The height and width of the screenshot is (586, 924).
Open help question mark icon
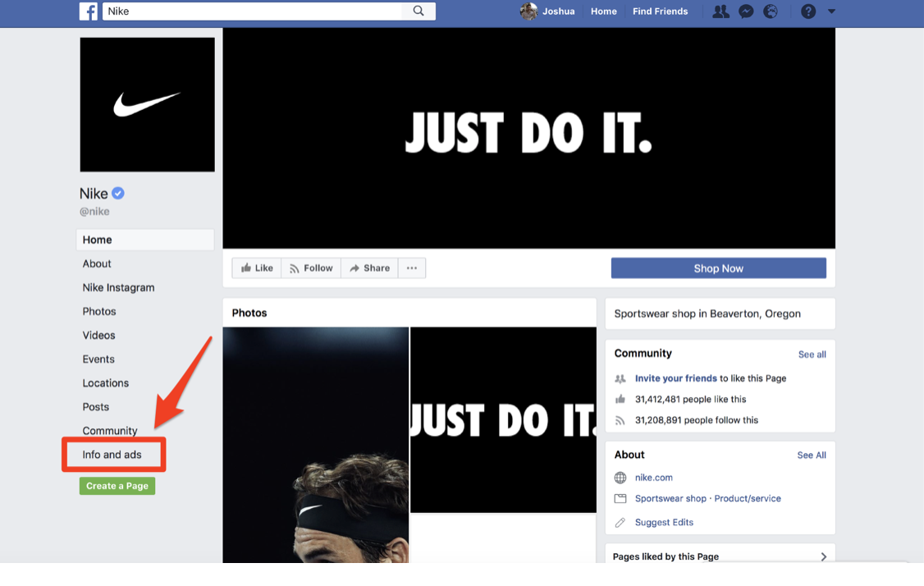tap(808, 11)
